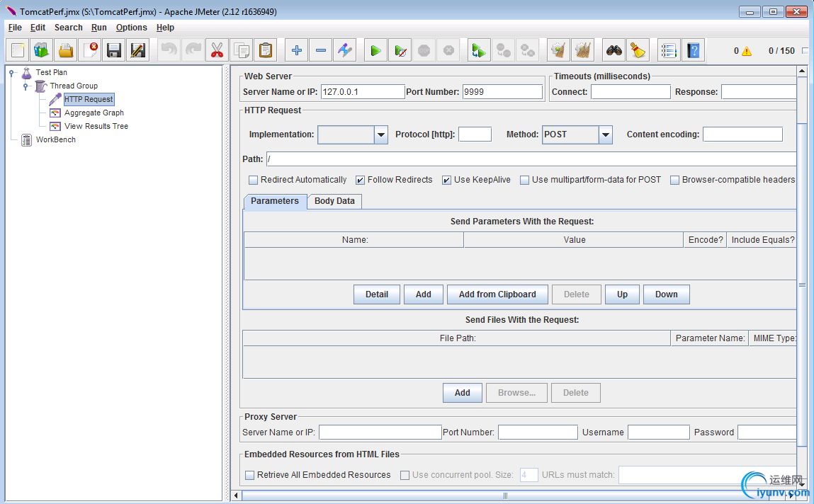Viewport: 814px width, 504px height.
Task: Select the HTTP Request tree node
Action: point(89,99)
